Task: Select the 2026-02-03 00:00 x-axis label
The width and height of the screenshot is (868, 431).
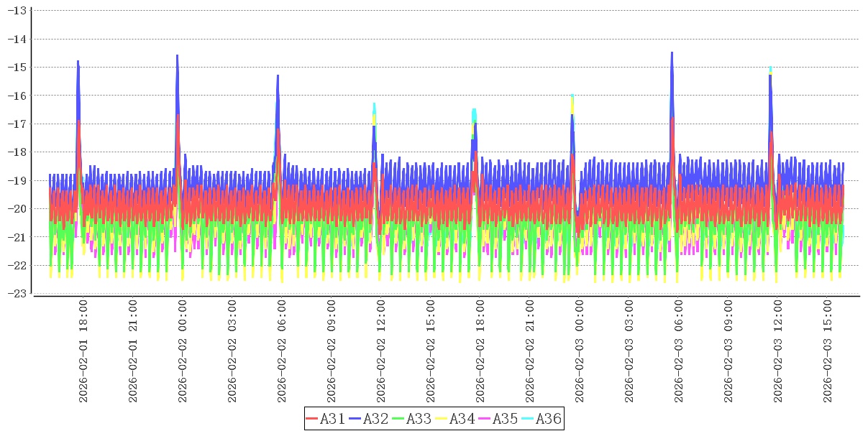Action: pyautogui.click(x=580, y=352)
